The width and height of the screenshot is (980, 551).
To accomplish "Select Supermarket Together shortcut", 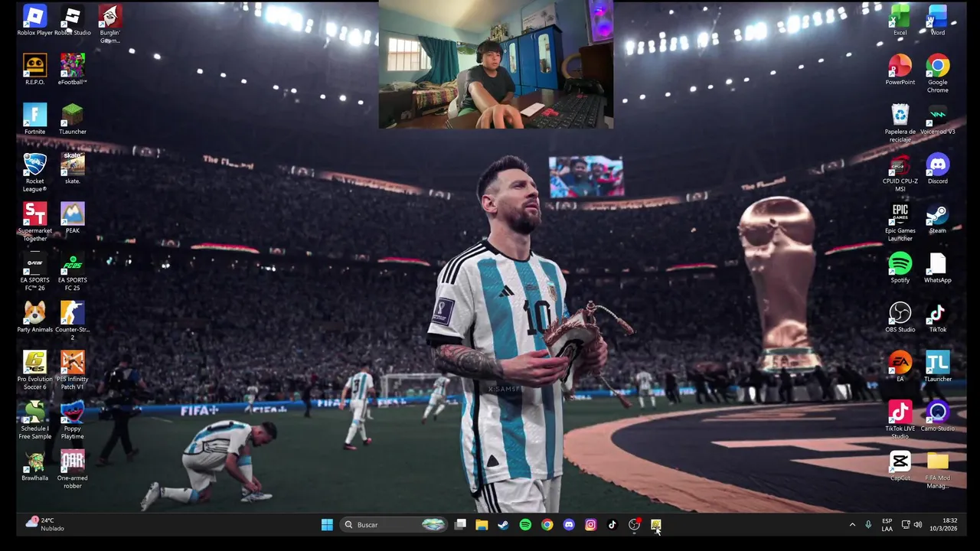I will pos(34,222).
